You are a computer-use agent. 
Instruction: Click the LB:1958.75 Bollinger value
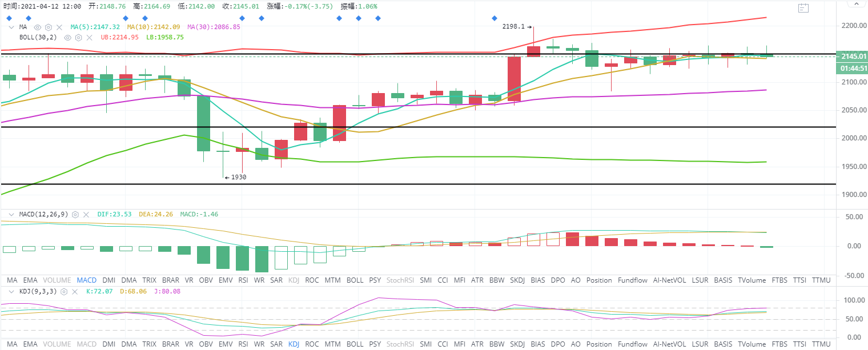pos(164,37)
